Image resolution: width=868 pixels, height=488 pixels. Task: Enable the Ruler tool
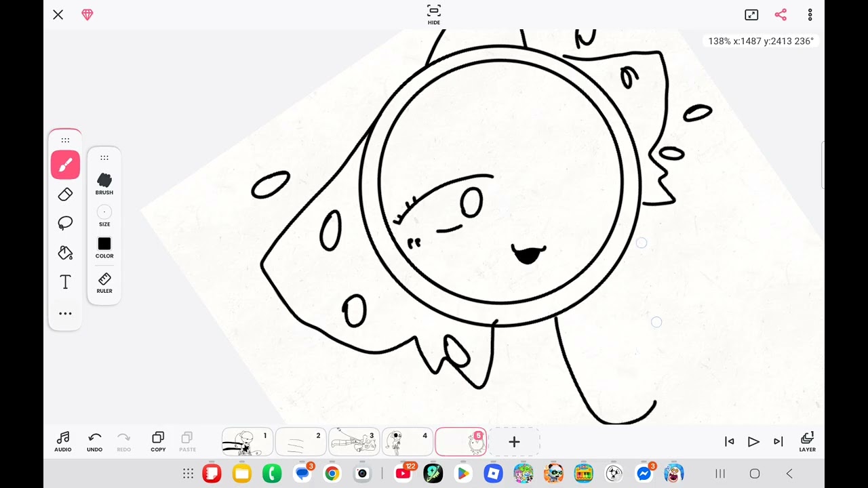tap(104, 283)
